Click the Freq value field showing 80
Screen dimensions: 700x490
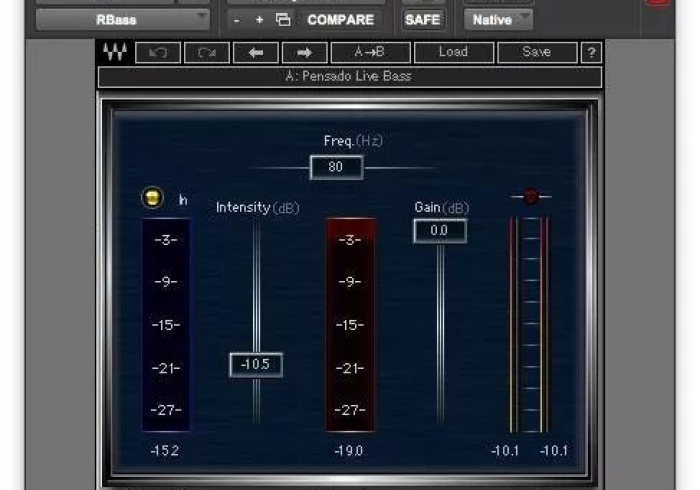click(336, 167)
